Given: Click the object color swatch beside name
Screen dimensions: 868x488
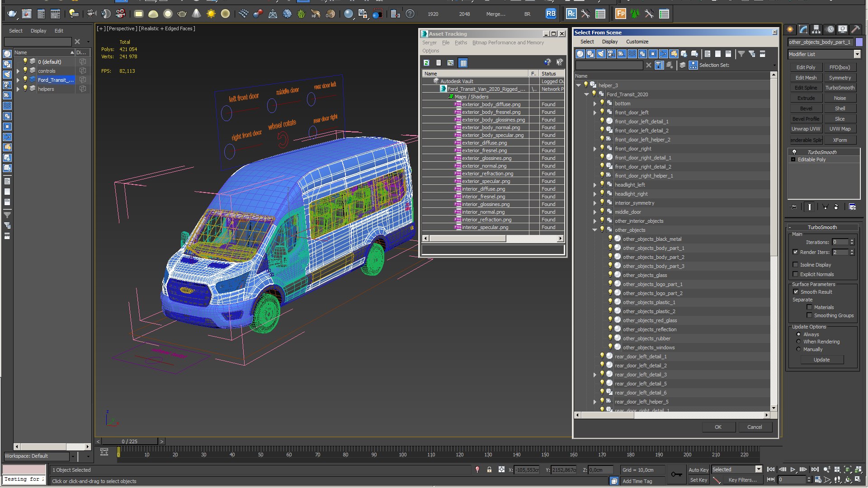Looking at the screenshot, I should [859, 42].
